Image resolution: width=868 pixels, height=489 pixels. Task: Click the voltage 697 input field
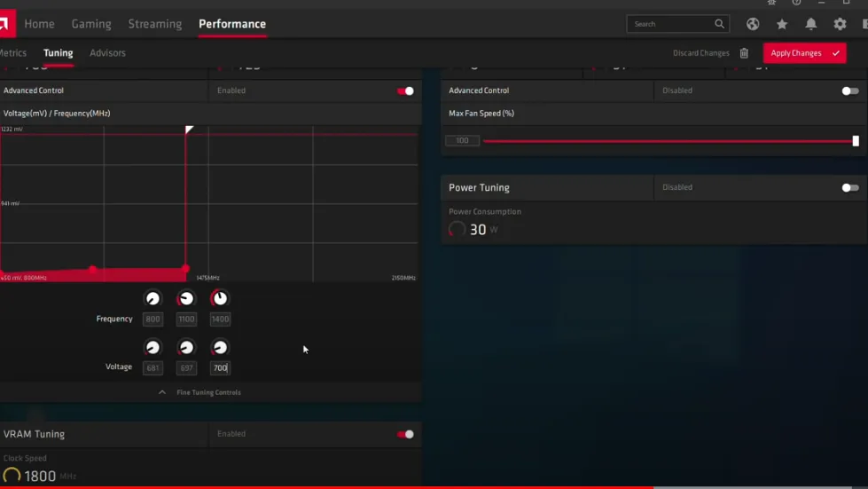coord(186,367)
